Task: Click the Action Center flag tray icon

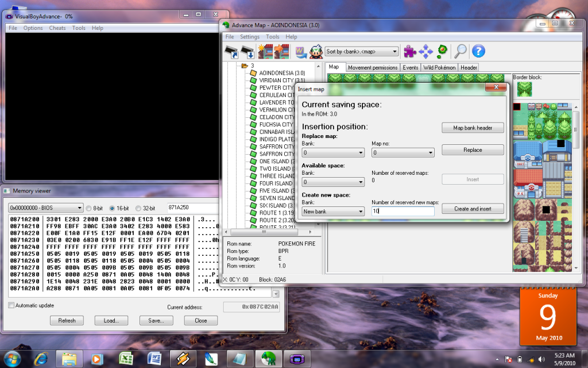Action: coord(509,359)
